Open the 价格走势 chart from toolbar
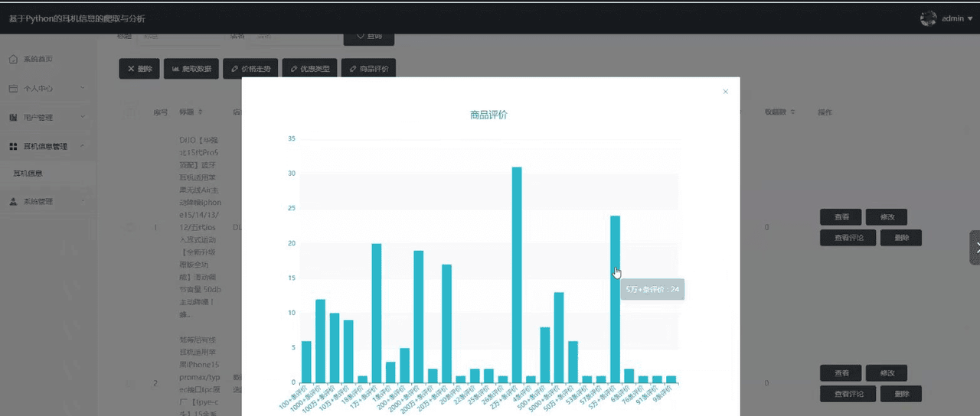 pyautogui.click(x=250, y=69)
